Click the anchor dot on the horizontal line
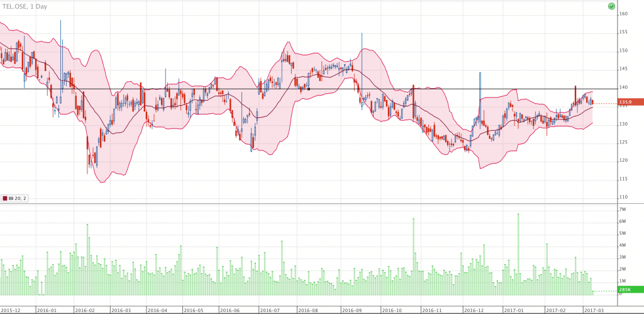Screen dimensions: 644x314 [x=308, y=89]
